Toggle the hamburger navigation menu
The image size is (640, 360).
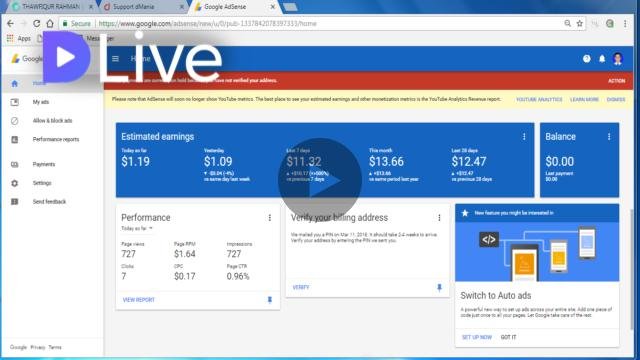pyautogui.click(x=116, y=59)
